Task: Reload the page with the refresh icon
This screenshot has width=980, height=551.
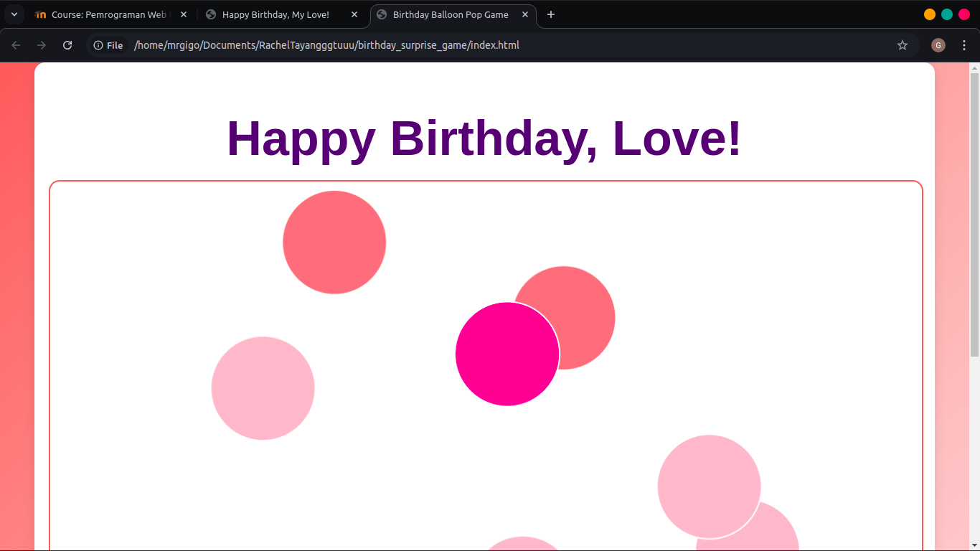Action: pyautogui.click(x=67, y=45)
